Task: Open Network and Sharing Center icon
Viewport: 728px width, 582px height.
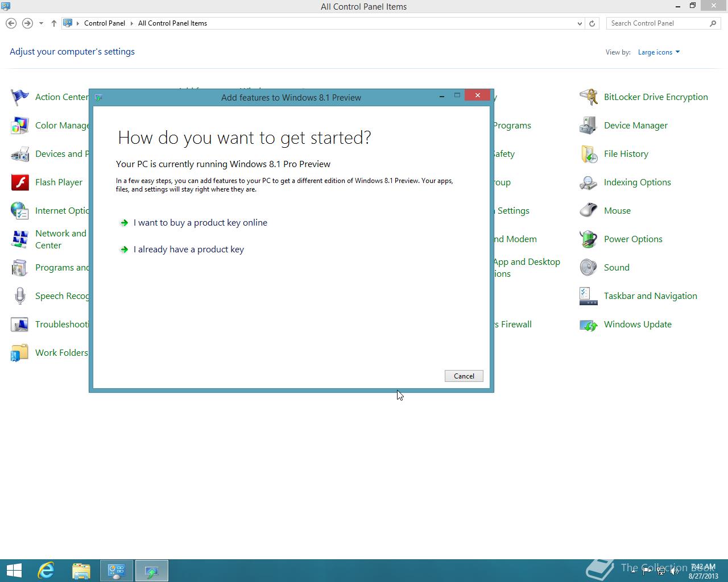Action: click(x=20, y=239)
